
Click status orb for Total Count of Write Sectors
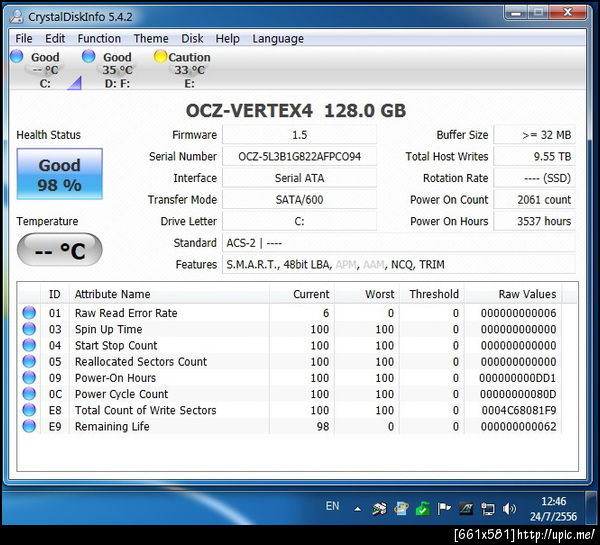(29, 410)
